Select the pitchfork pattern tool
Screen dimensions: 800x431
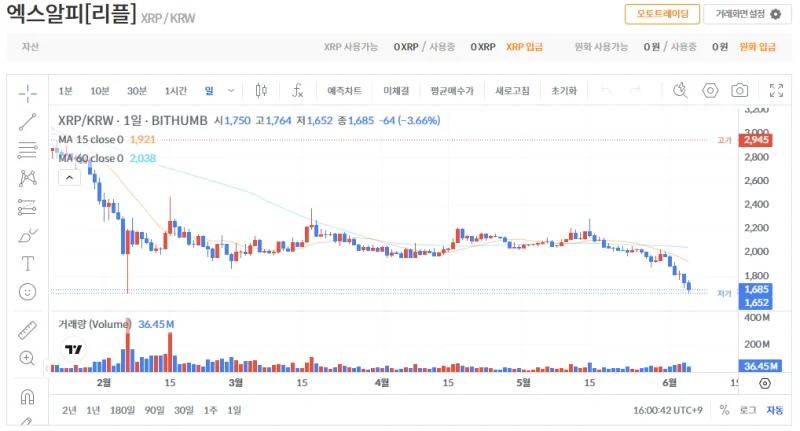tap(28, 178)
